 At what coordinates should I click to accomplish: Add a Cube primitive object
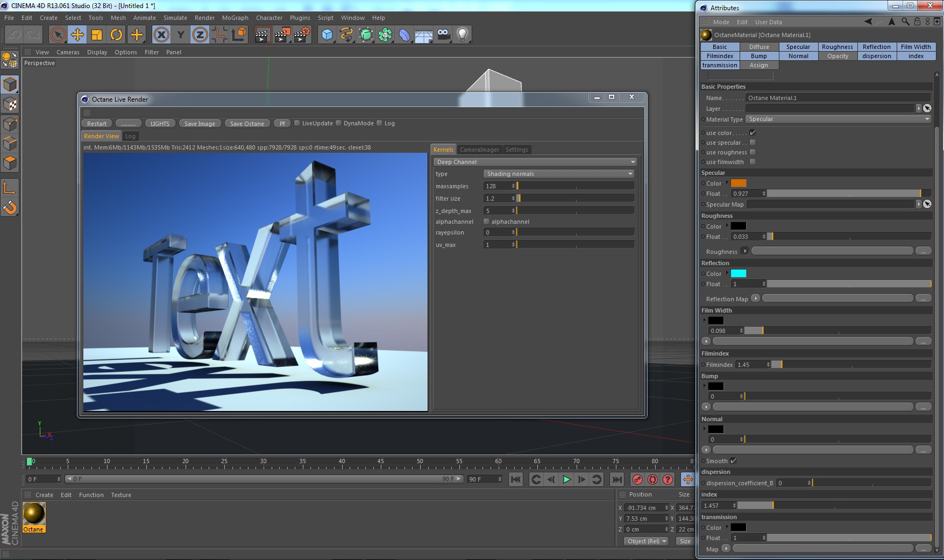[327, 35]
